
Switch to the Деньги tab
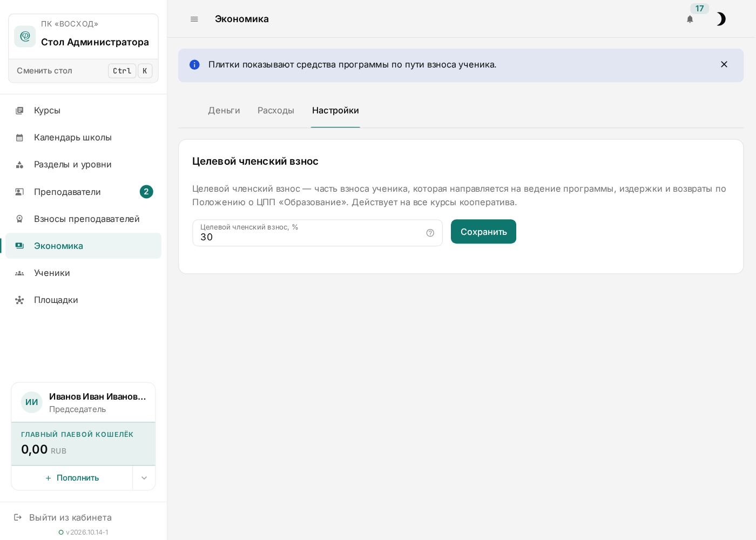[x=224, y=110]
